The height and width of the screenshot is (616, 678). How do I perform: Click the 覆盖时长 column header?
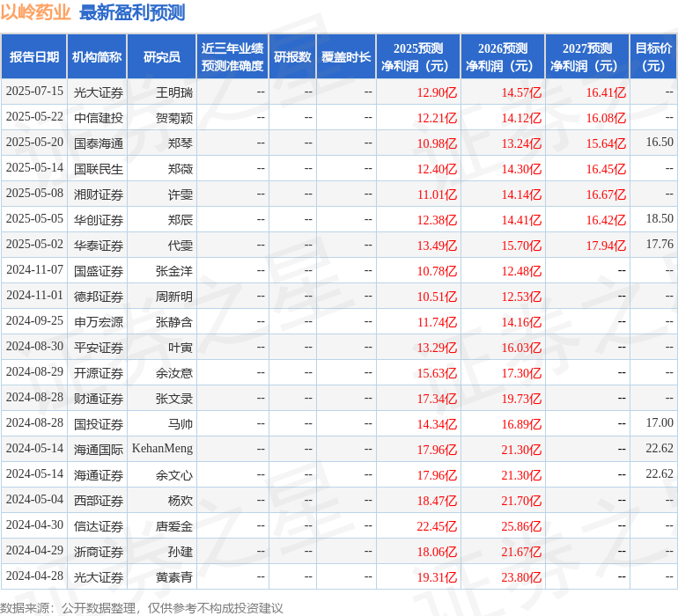point(346,56)
